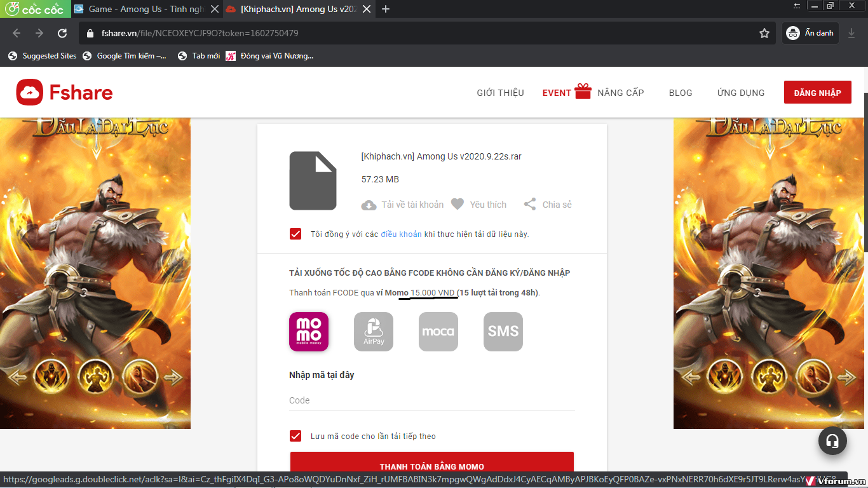This screenshot has height=488, width=868.
Task: Select the MoMo payment icon
Action: pyautogui.click(x=309, y=332)
